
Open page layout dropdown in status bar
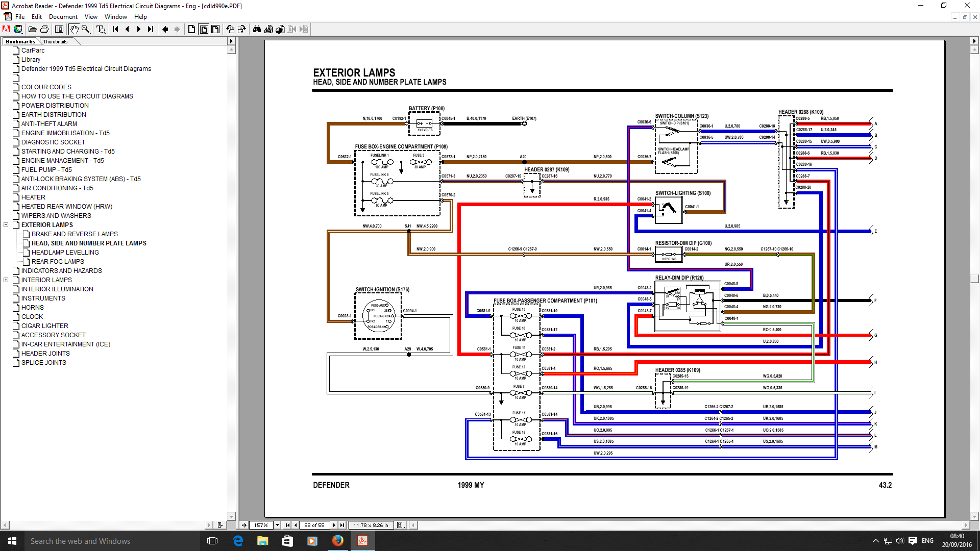click(x=401, y=525)
